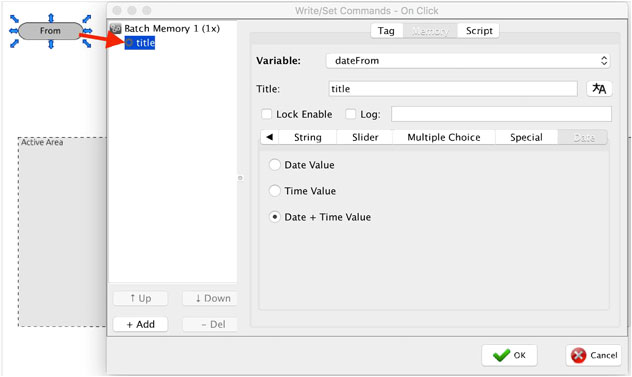
Task: Open the Multiple Choice tab
Action: [444, 137]
